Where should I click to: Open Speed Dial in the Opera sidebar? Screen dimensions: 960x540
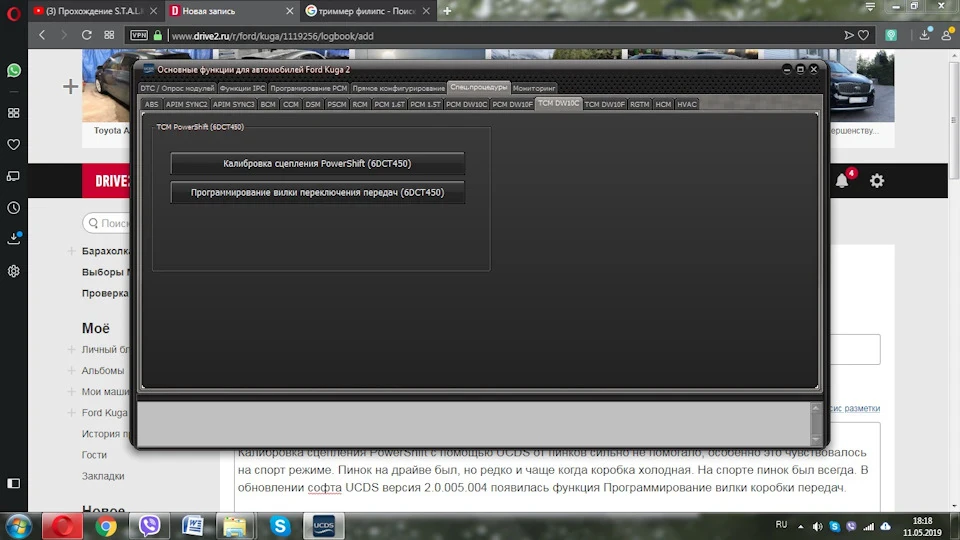[13, 113]
